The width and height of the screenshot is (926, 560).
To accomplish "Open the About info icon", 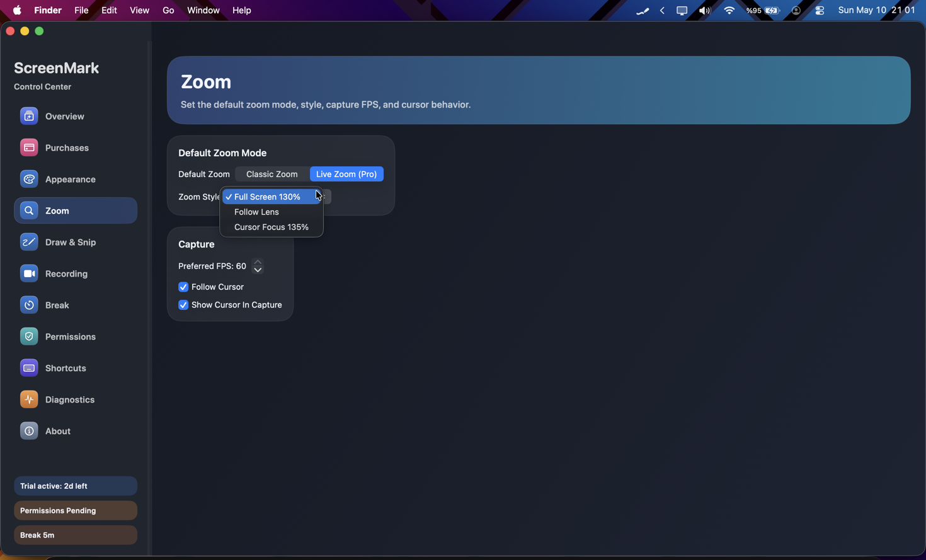I will 29,431.
